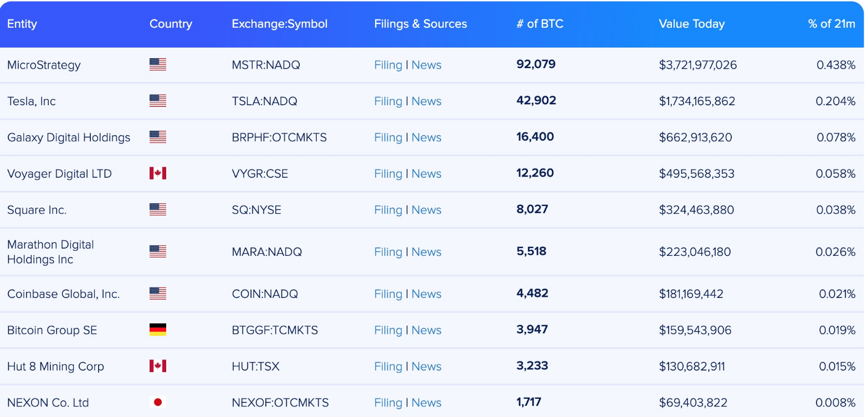
Task: Select the MSTR:NADQ exchange symbol
Action: point(266,65)
